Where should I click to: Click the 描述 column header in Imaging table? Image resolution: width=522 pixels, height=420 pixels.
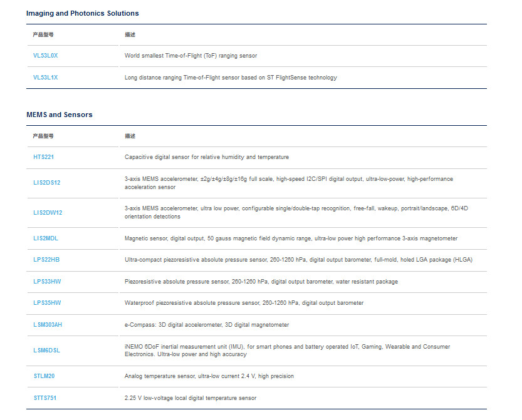click(130, 34)
